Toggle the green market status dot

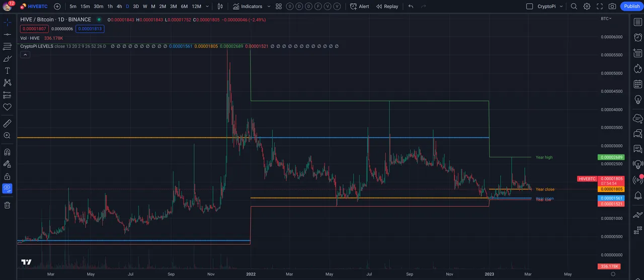tap(99, 20)
